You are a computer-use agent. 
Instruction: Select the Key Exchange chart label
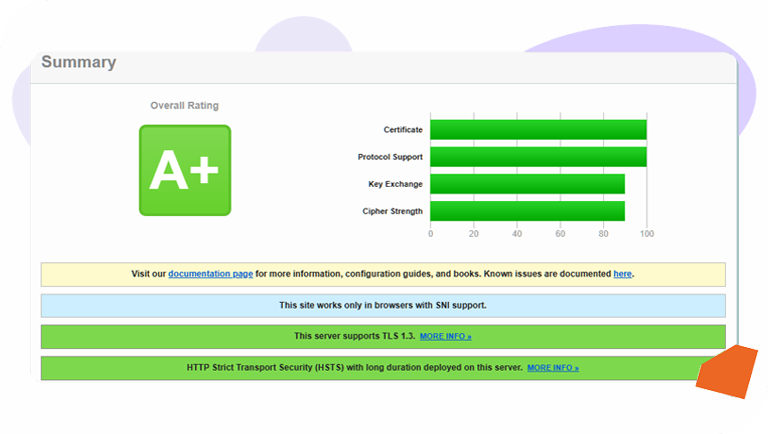[395, 184]
